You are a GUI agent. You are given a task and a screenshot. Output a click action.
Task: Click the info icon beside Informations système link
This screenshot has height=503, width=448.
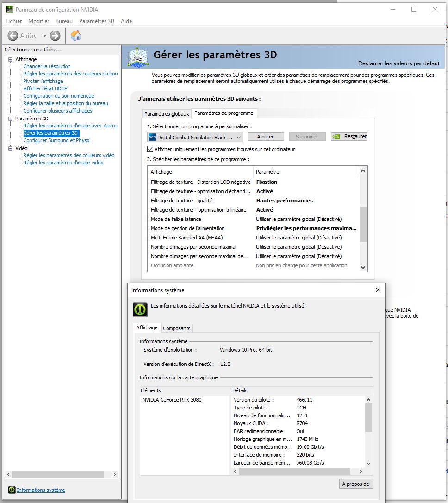pyautogui.click(x=12, y=490)
